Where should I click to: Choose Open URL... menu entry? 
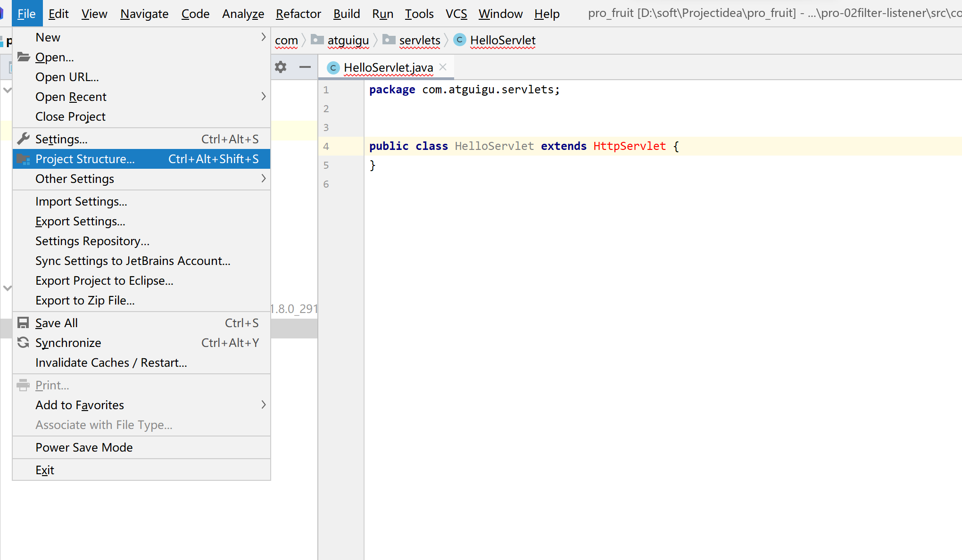click(x=141, y=77)
